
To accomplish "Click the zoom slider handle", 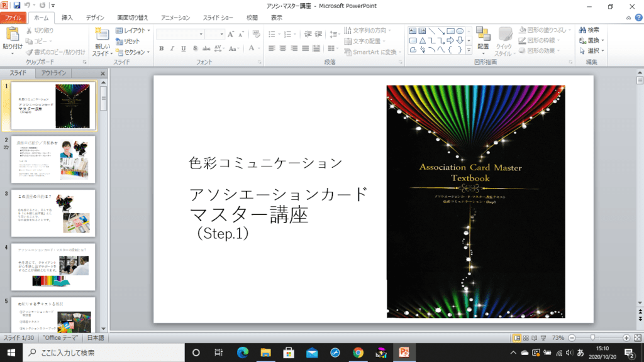I will (x=592, y=337).
